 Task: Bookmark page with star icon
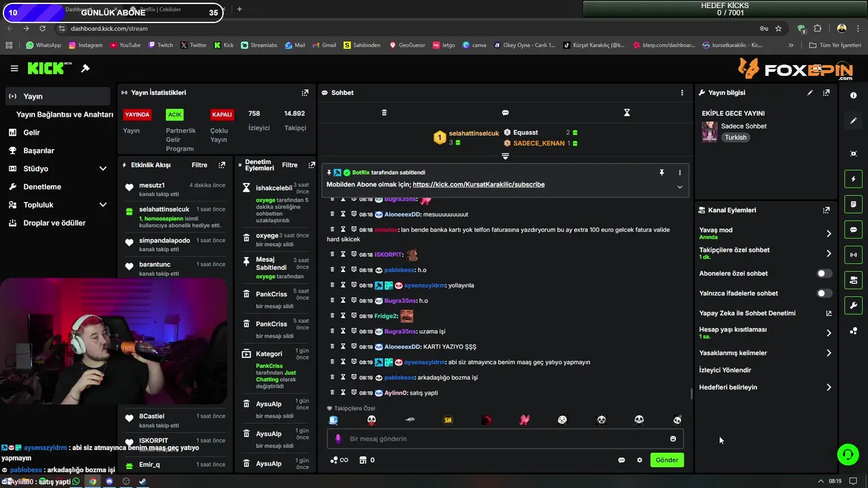778,28
